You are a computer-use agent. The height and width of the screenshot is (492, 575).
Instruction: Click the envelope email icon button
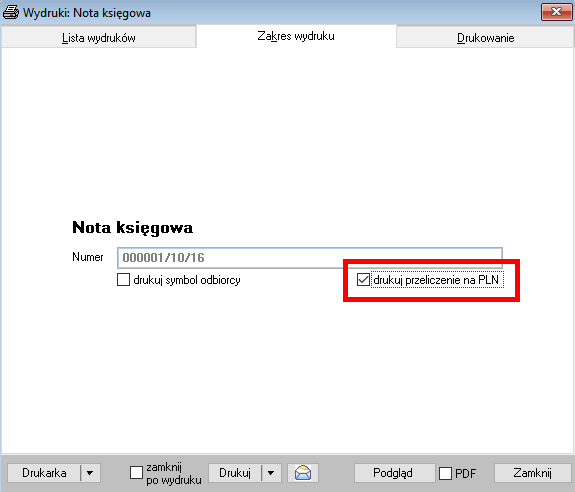303,473
